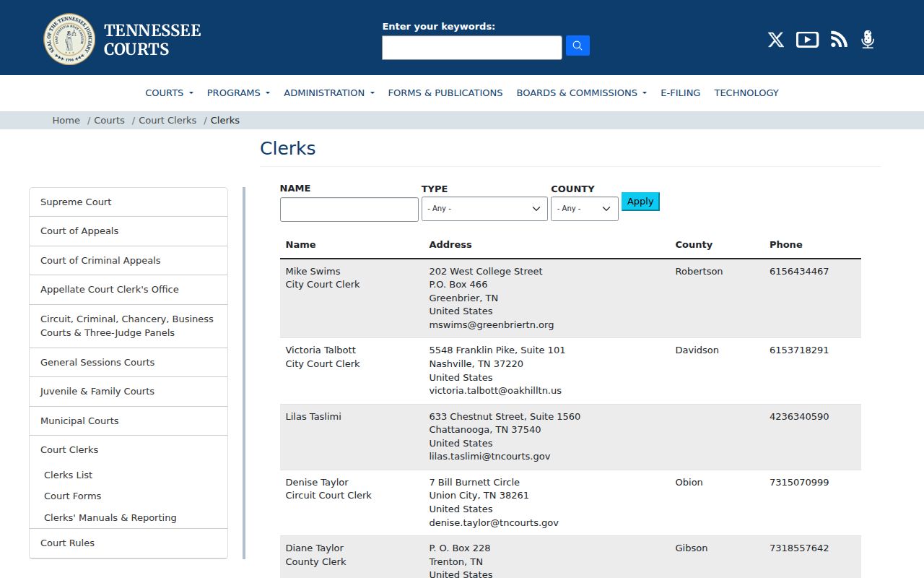Open Court of Criminal Appeals sidebar link

coord(128,261)
